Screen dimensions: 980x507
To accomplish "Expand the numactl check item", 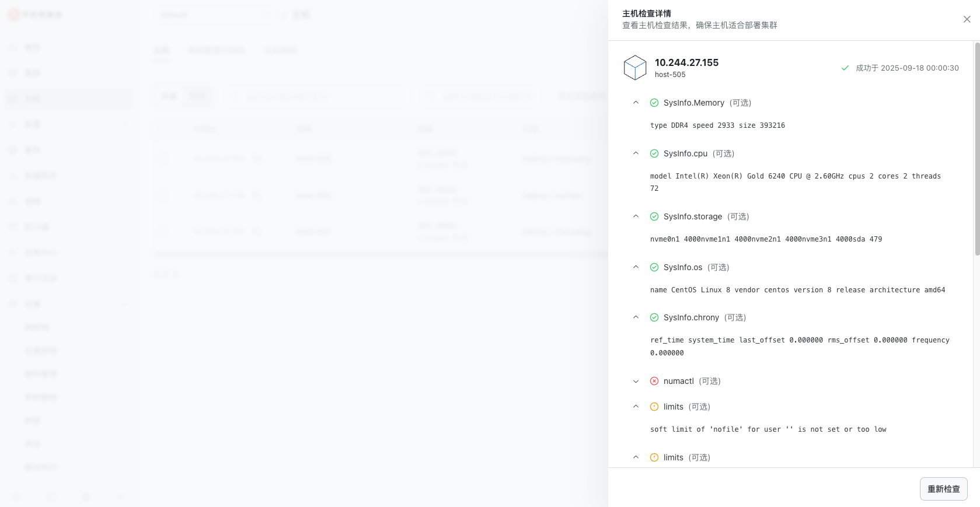I will (636, 381).
